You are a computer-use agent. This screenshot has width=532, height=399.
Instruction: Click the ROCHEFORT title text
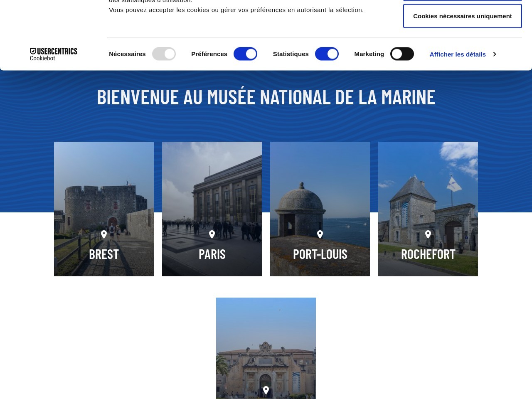[x=428, y=254]
